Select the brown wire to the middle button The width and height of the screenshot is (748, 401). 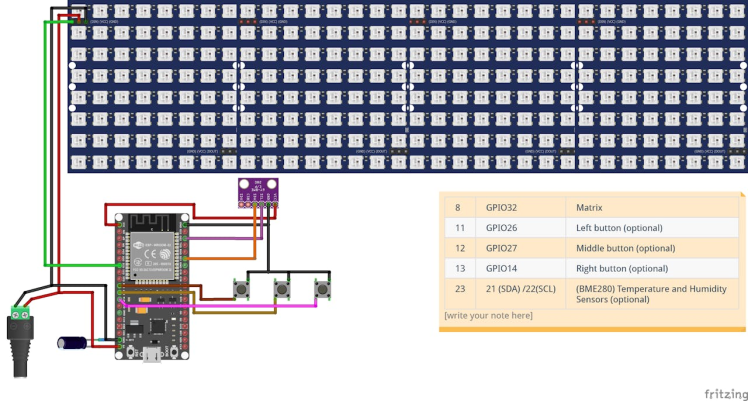tap(234, 313)
